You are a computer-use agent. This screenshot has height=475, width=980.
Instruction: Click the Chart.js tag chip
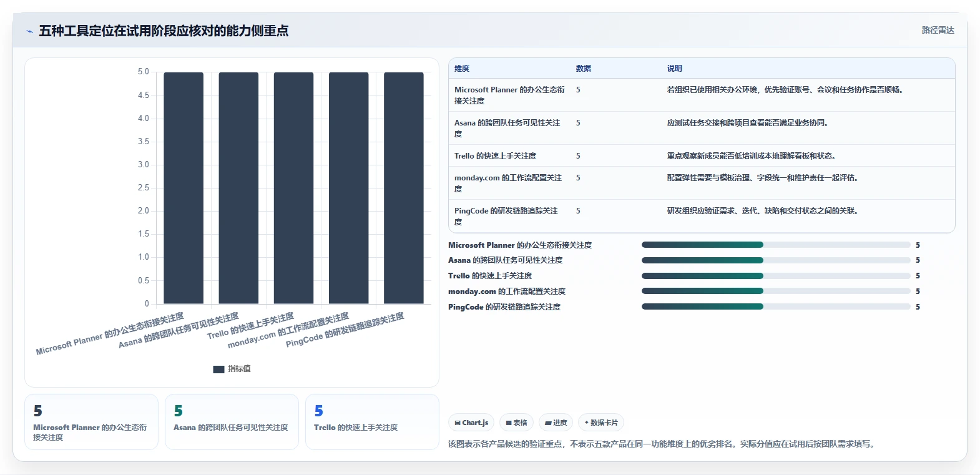[x=471, y=423]
